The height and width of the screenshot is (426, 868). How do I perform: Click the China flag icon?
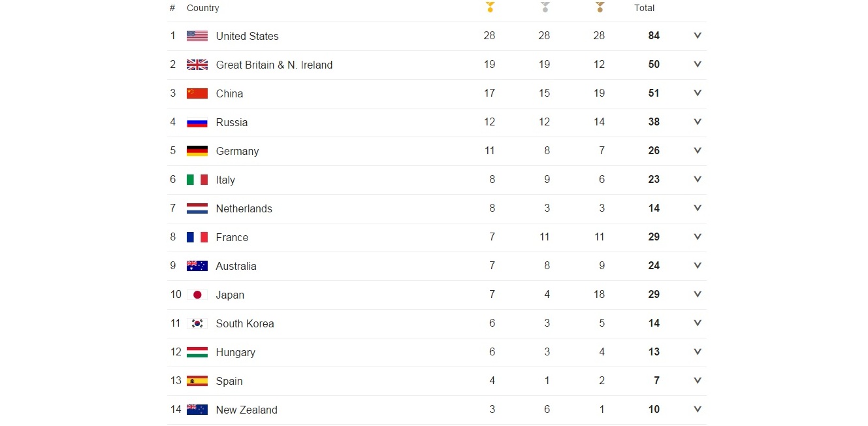coord(197,93)
